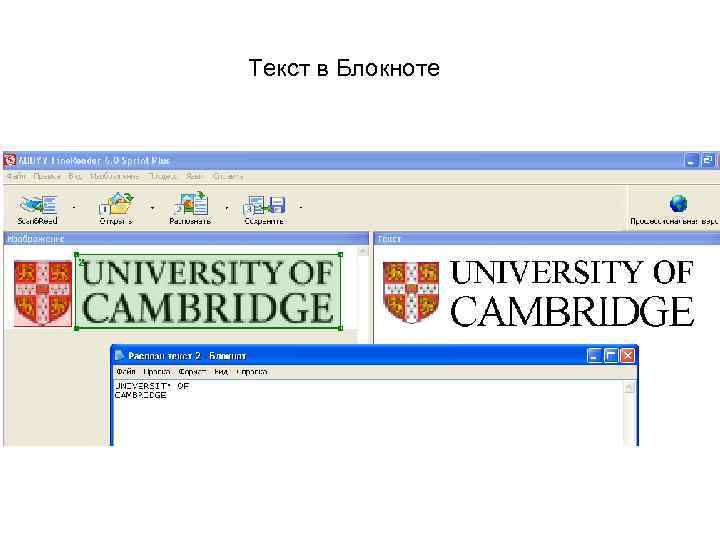Click the Scan&Read toolbar icon
This screenshot has width=720, height=540.
coord(39,205)
